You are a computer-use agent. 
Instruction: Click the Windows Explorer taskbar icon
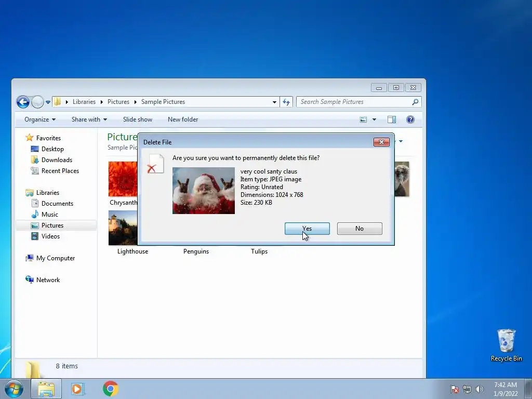pyautogui.click(x=46, y=389)
